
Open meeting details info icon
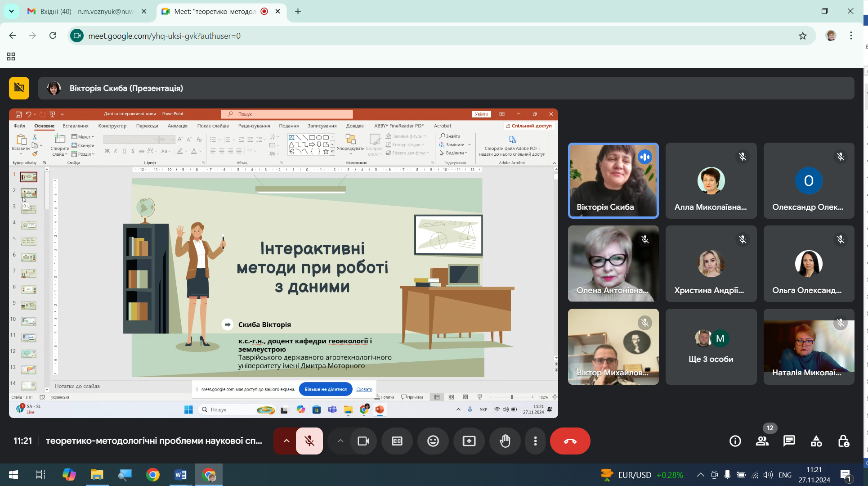(x=735, y=441)
